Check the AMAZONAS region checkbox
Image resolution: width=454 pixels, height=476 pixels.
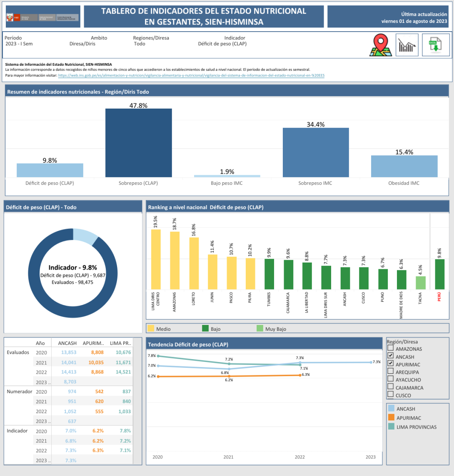pyautogui.click(x=390, y=349)
